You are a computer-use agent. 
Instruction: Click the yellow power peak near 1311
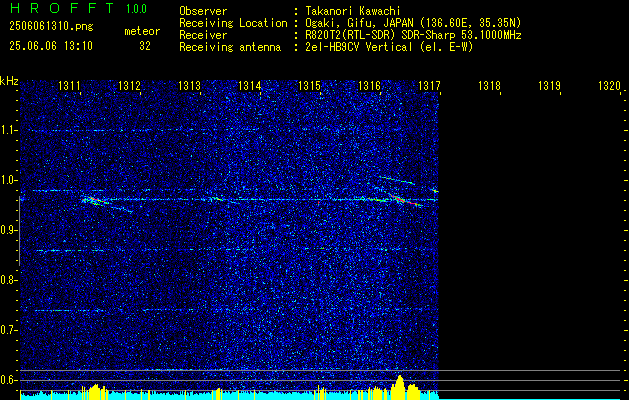tap(95, 391)
